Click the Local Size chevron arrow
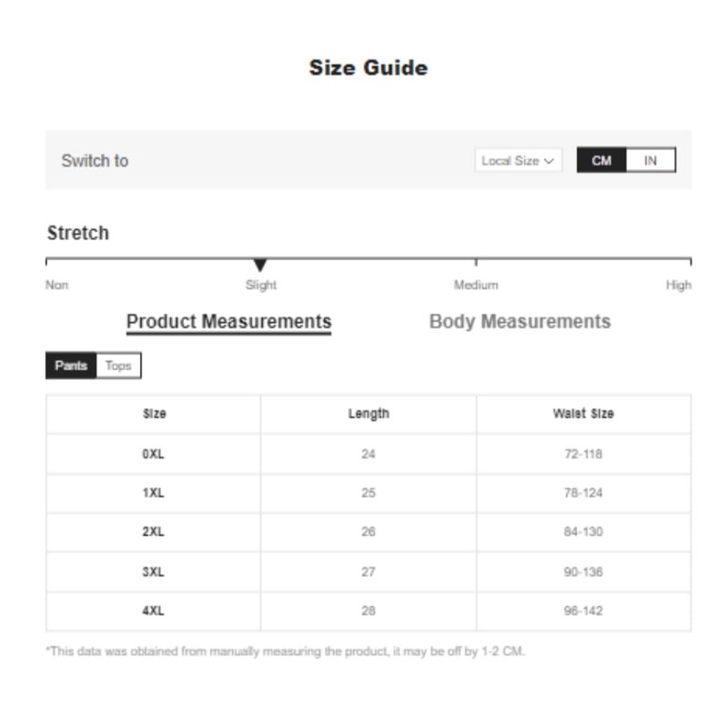The image size is (728, 728). (x=550, y=161)
